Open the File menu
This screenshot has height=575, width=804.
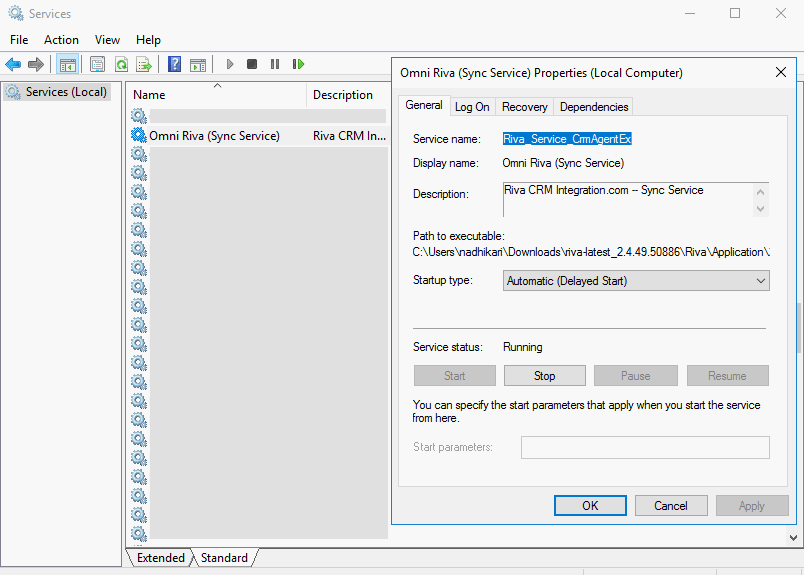click(19, 40)
